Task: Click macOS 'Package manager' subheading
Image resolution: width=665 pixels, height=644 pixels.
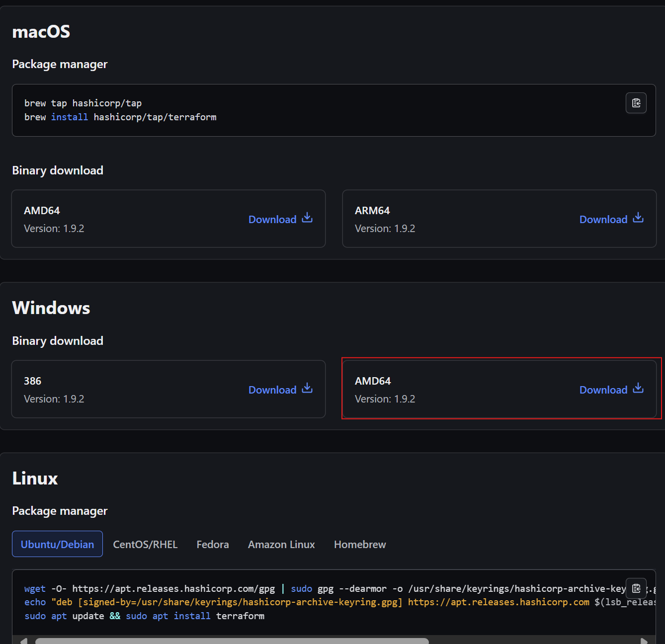Action: (60, 64)
